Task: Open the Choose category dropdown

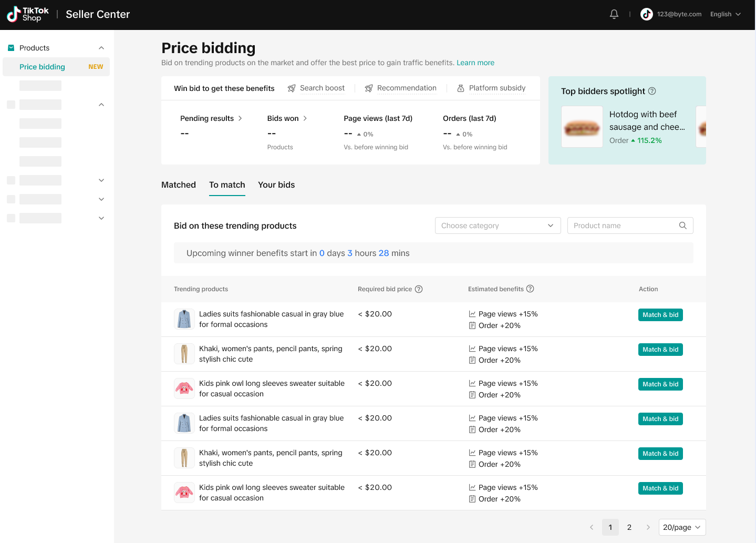Action: 498,226
